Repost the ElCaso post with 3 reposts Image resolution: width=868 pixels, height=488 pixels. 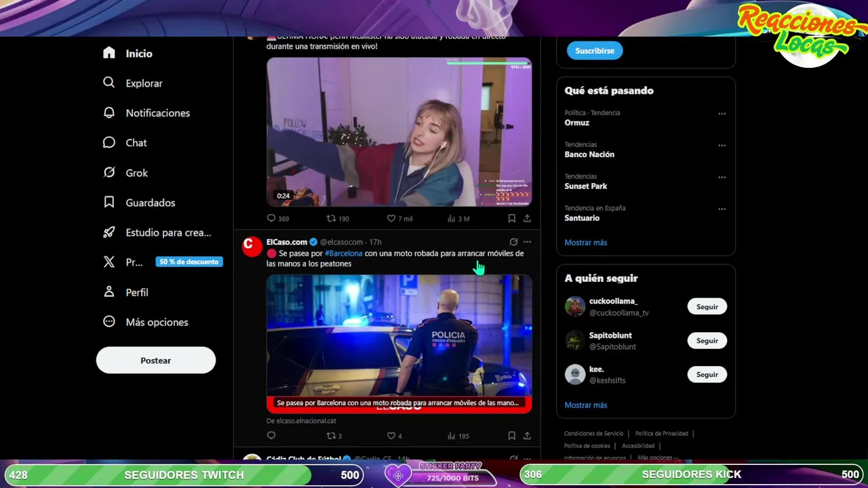pyautogui.click(x=334, y=436)
